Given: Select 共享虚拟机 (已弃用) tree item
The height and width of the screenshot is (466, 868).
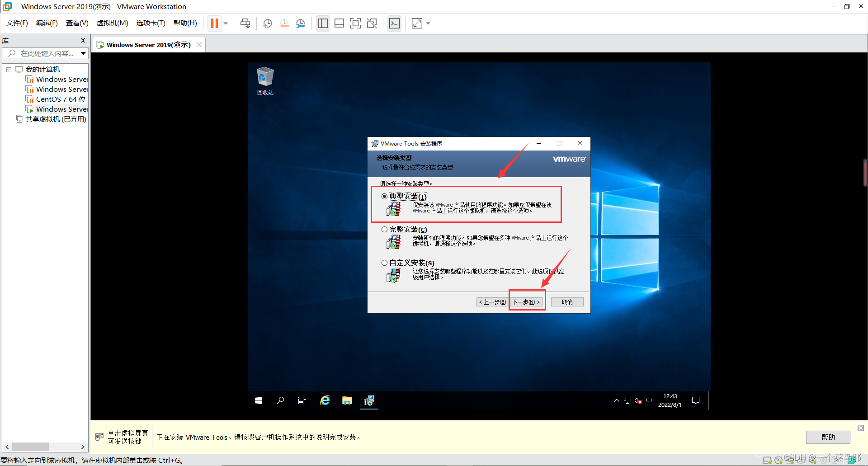Looking at the screenshot, I should point(56,119).
